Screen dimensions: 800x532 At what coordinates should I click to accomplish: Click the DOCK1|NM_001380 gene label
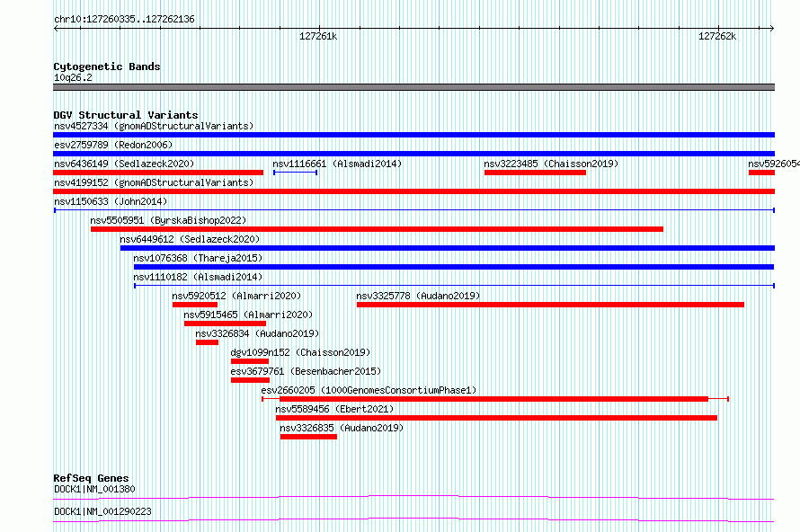pos(95,489)
